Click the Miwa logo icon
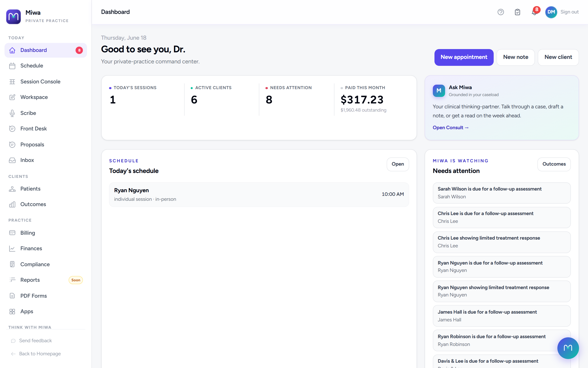The height and width of the screenshot is (368, 588). point(13,17)
